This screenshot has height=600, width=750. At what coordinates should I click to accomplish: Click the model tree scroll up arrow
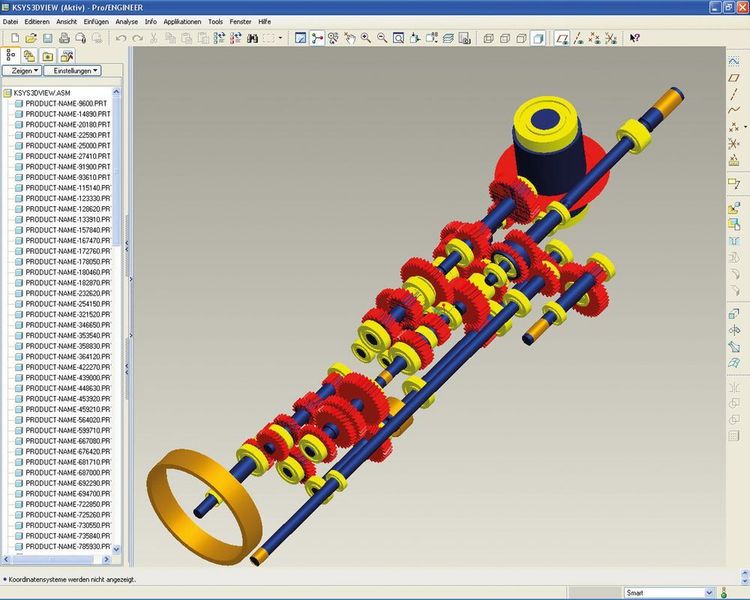[116, 92]
